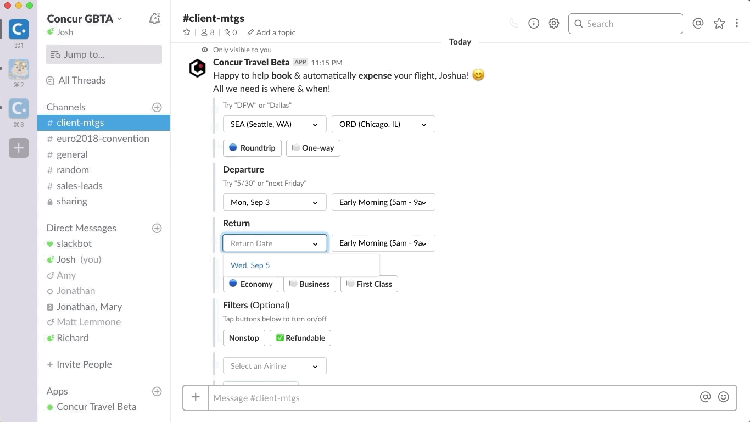The image size is (750, 422).
Task: Start a call with the phone icon
Action: click(514, 23)
